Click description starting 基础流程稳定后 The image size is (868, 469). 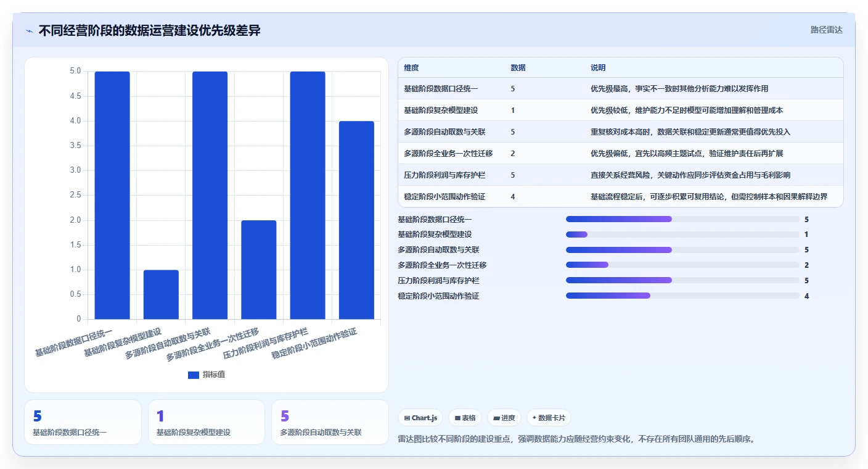(709, 197)
